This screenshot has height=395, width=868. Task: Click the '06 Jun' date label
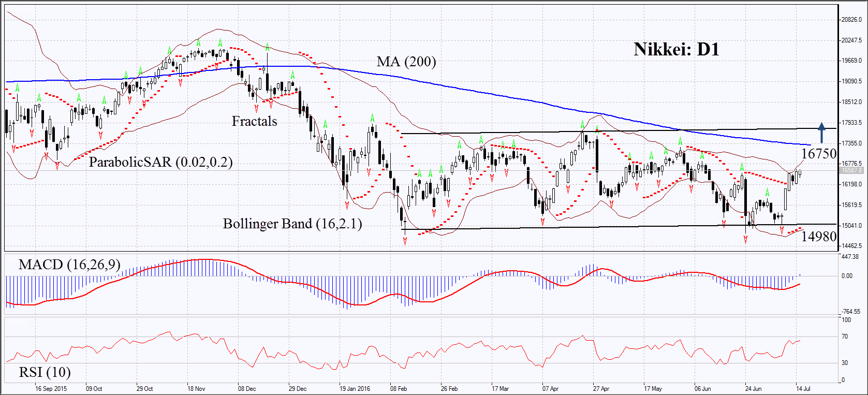[x=703, y=389]
